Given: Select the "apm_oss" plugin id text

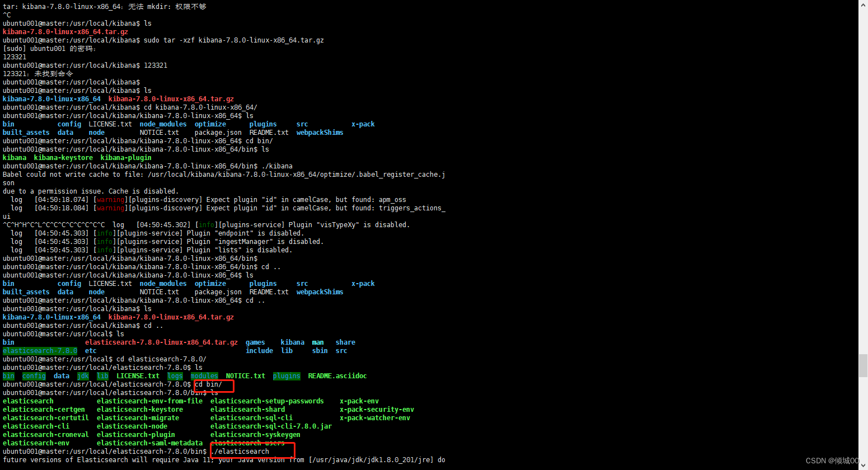Looking at the screenshot, I should [392, 200].
